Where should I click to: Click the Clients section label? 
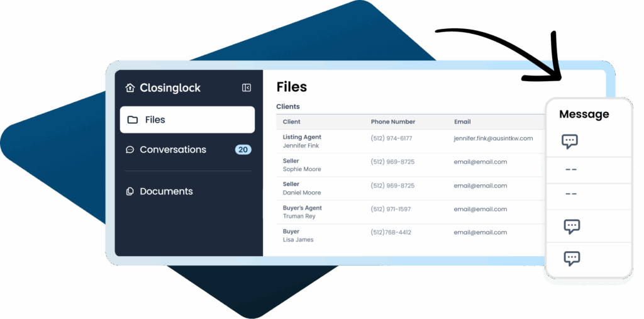tap(288, 106)
